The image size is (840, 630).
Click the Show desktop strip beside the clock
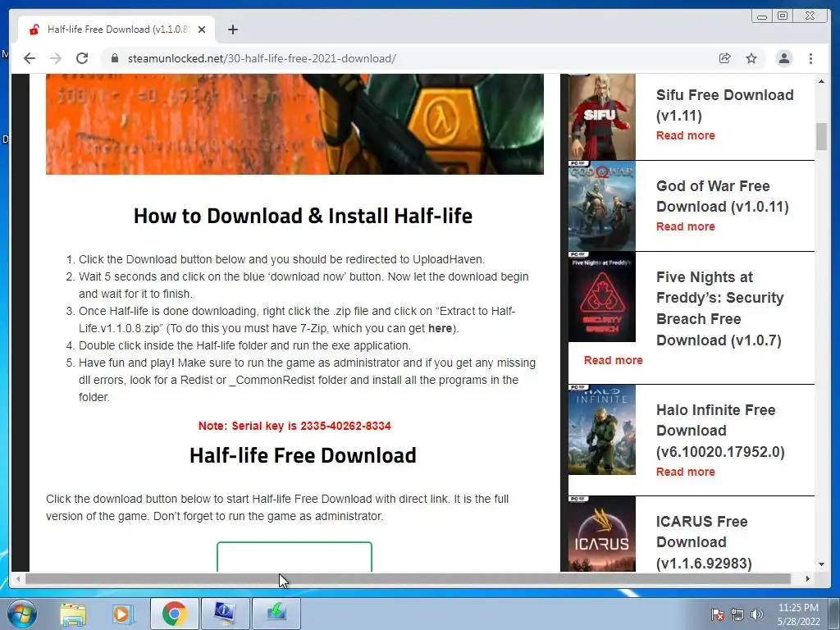[835, 614]
